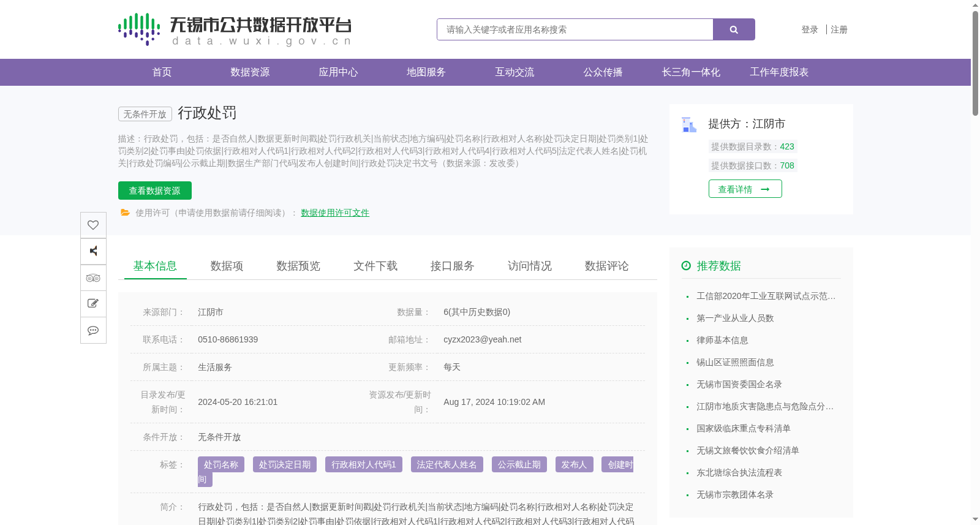This screenshot has height=525, width=980.
Task: Click the share icon in side toolbar
Action: click(x=93, y=251)
